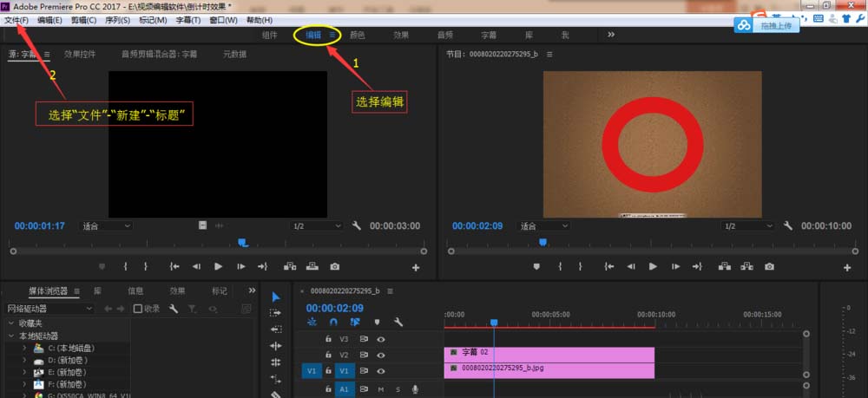Open the 文件(F) menu
This screenshot has height=398, width=868.
tap(16, 20)
